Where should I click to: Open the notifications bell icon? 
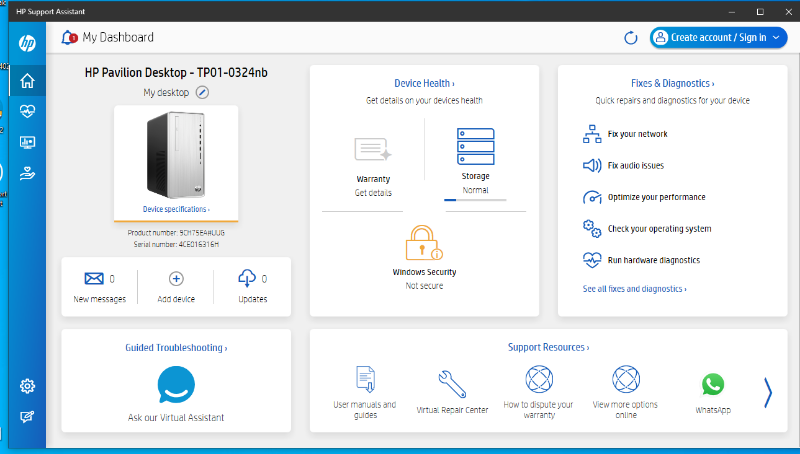pos(69,38)
